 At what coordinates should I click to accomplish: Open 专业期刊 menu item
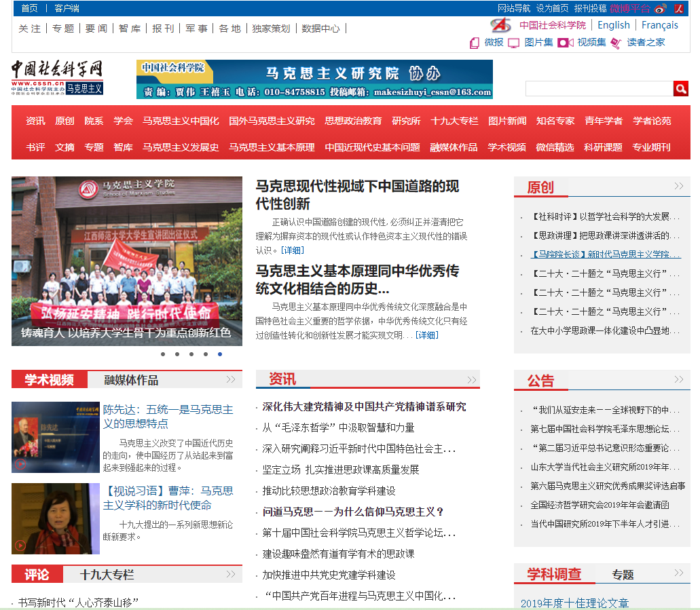651,147
